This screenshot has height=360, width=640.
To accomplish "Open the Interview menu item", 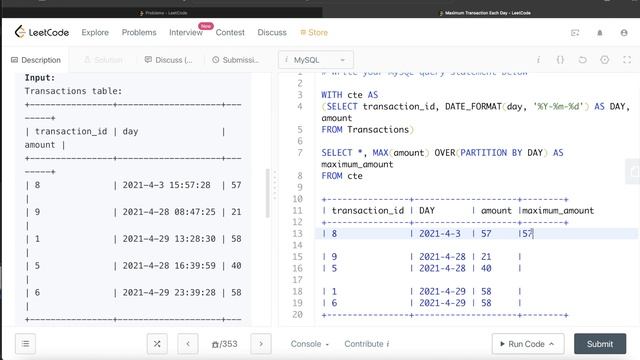I will tap(186, 32).
